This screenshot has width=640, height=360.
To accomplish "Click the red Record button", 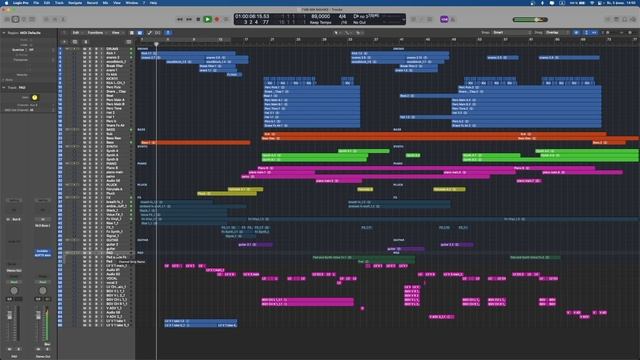I will click(217, 19).
